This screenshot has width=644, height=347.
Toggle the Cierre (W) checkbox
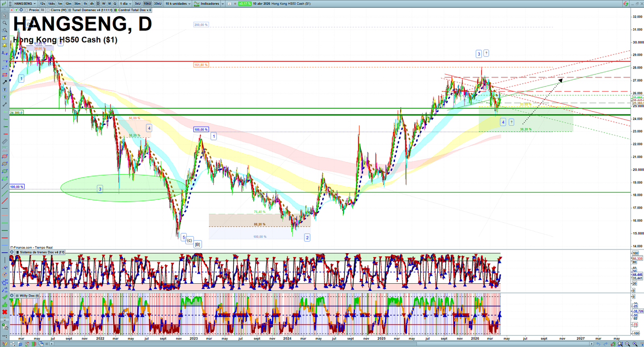tap(48, 10)
